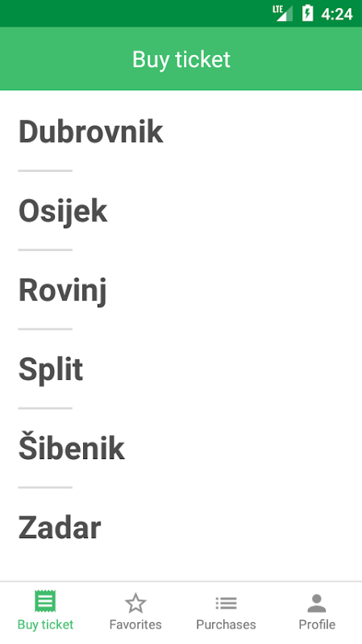Tap the 4:24 clock in status bar

tap(337, 14)
